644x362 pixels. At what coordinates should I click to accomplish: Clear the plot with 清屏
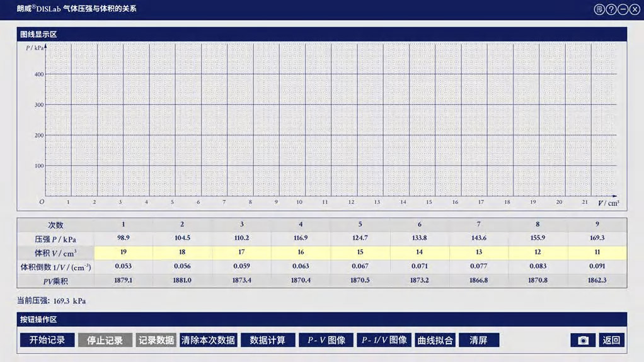coord(479,340)
